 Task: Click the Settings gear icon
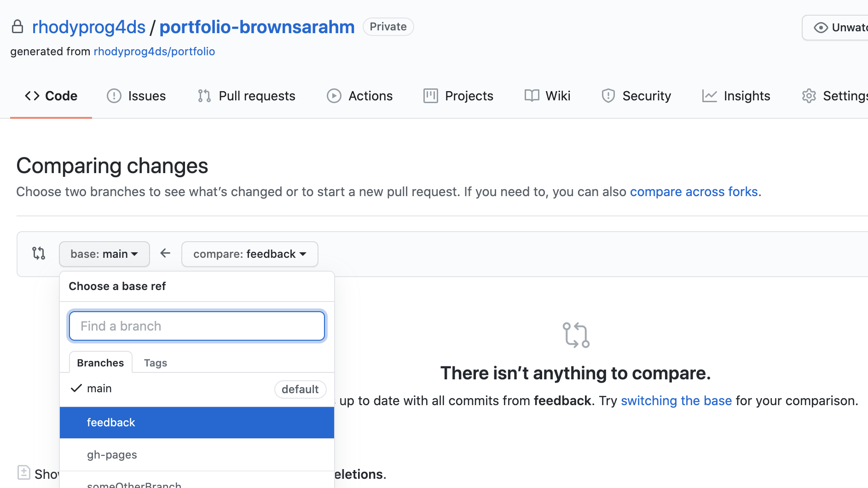tap(809, 96)
